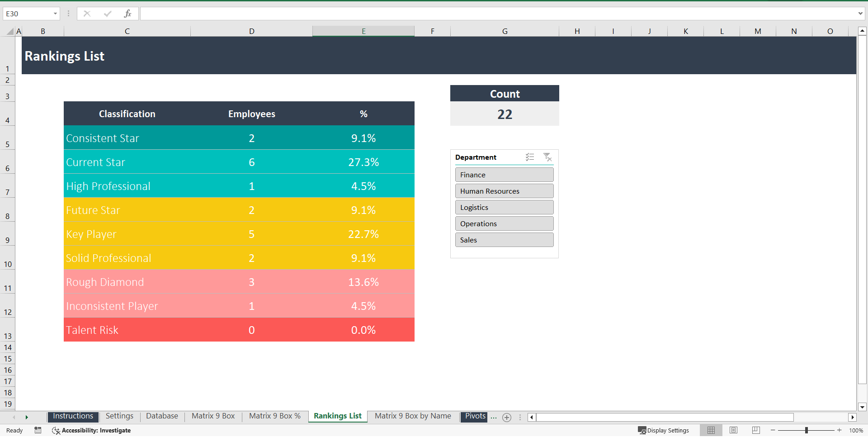Click the Enter checkmark in formula bar
The height and width of the screenshot is (437, 868).
tap(108, 14)
